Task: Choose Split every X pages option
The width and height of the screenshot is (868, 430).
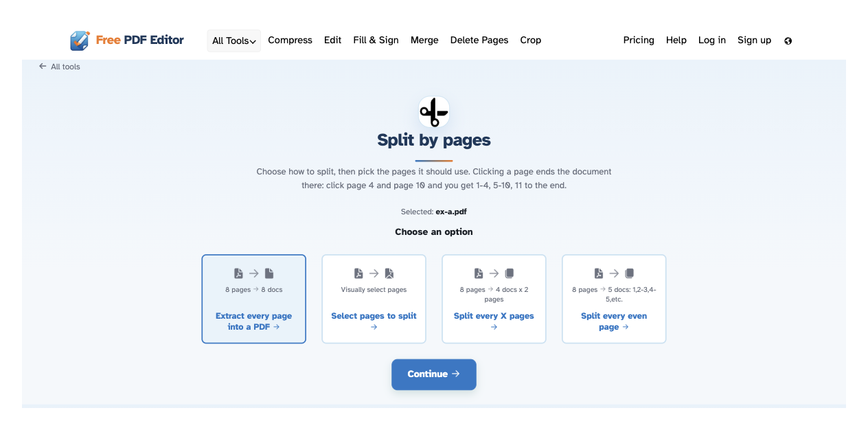Action: [494, 299]
